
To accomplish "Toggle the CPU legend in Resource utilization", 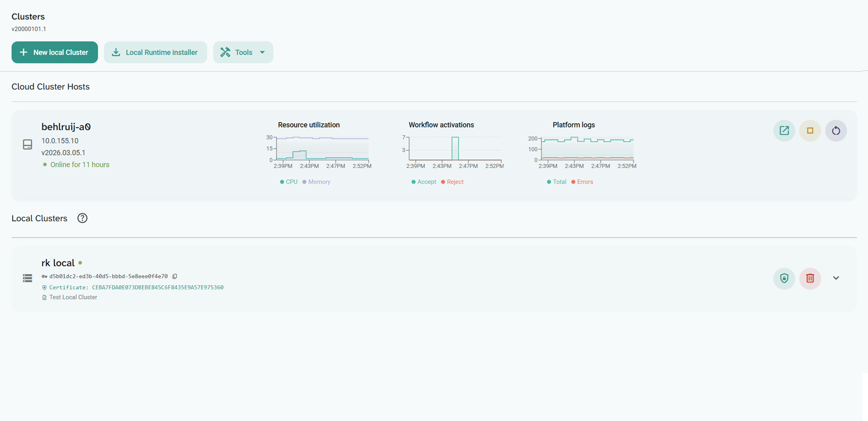I will (x=289, y=182).
